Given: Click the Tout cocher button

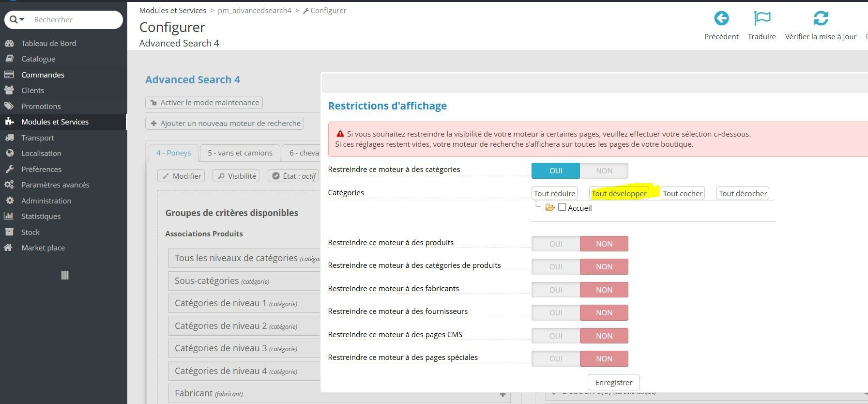Looking at the screenshot, I should click(683, 193).
